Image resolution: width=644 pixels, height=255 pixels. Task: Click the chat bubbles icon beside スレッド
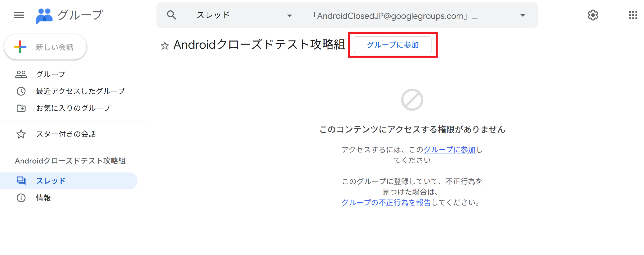pos(21,181)
